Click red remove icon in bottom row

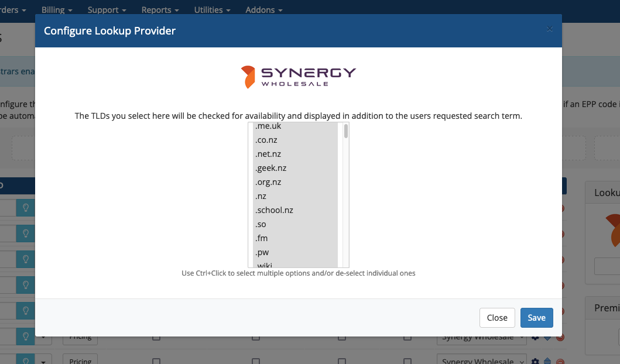point(560,361)
